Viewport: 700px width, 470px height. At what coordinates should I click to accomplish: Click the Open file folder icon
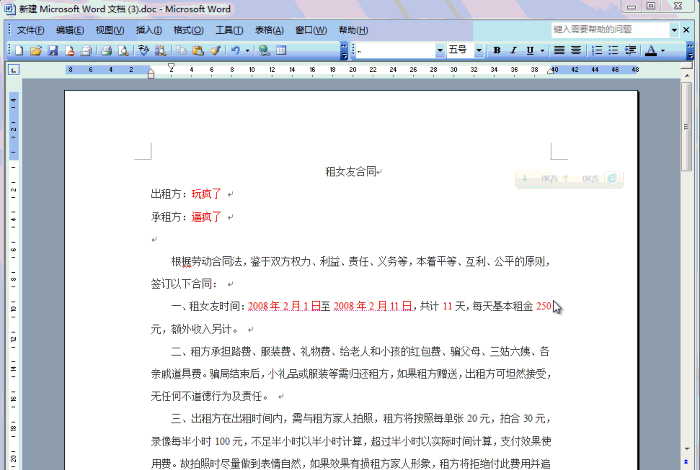click(36, 50)
